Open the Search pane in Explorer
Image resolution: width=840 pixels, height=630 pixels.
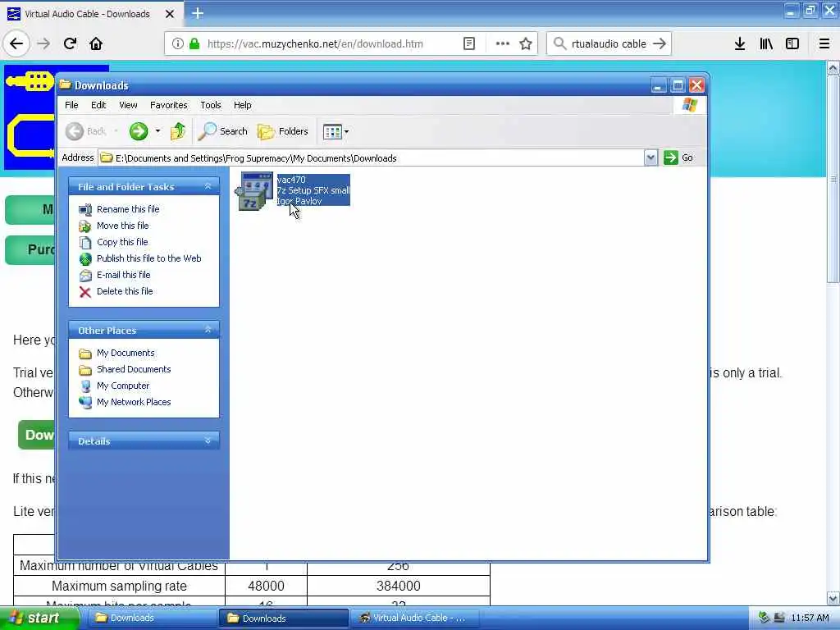[x=223, y=131]
